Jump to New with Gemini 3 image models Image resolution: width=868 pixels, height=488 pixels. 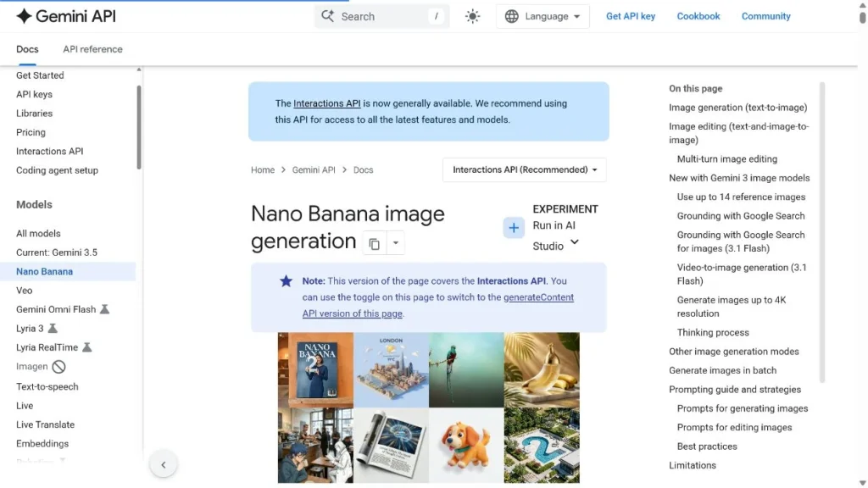(x=739, y=178)
